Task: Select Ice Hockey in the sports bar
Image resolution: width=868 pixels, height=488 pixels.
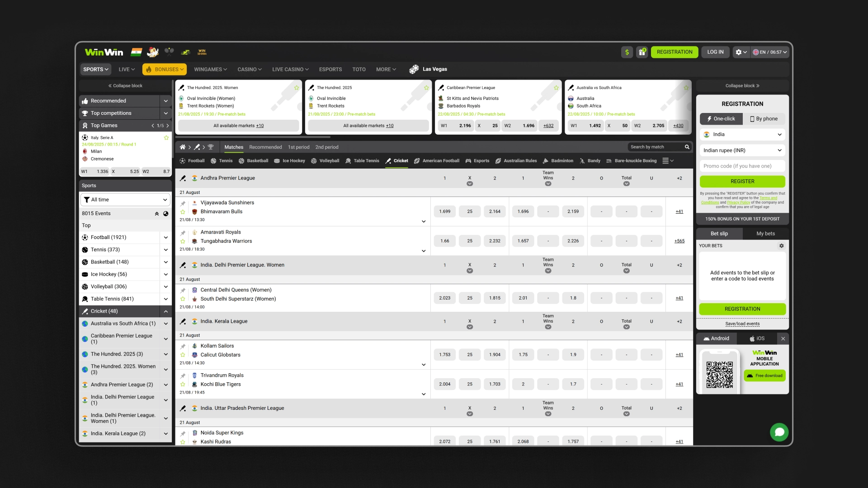Action: (289, 161)
